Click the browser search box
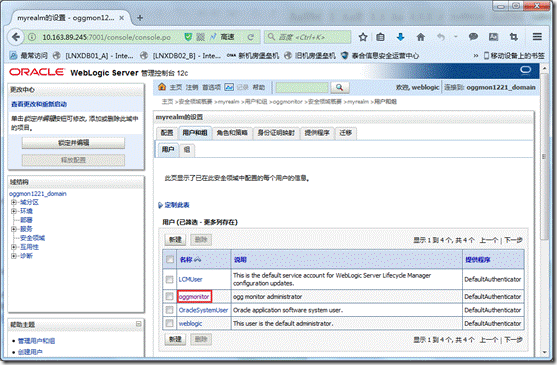557x365 pixels. 308,37
